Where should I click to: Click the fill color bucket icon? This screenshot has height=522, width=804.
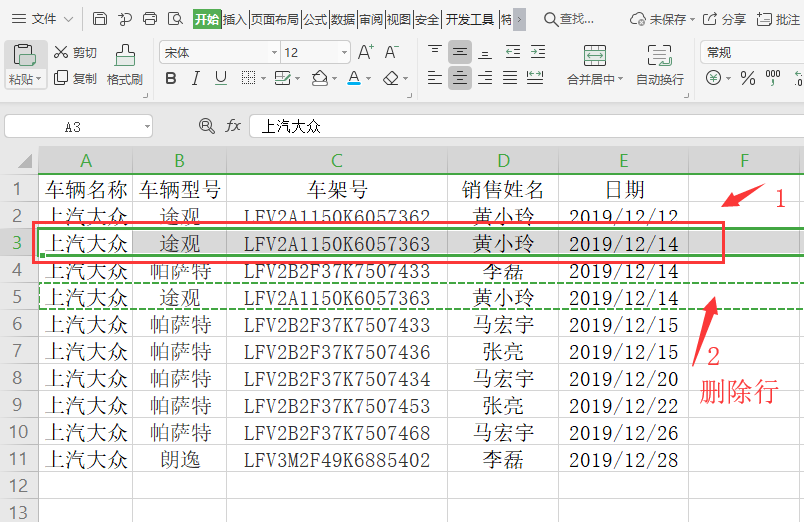point(320,78)
